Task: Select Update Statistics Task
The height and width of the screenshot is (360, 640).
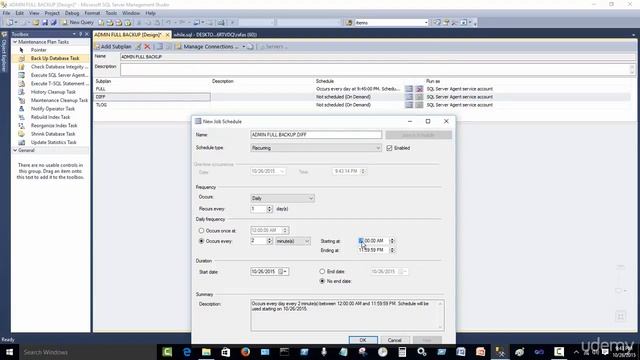Action: pyautogui.click(x=53, y=142)
